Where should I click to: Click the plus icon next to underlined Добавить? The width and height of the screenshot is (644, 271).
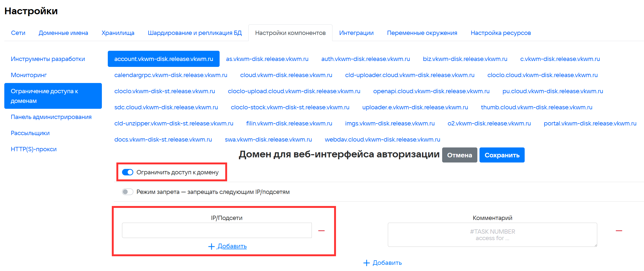(x=211, y=246)
